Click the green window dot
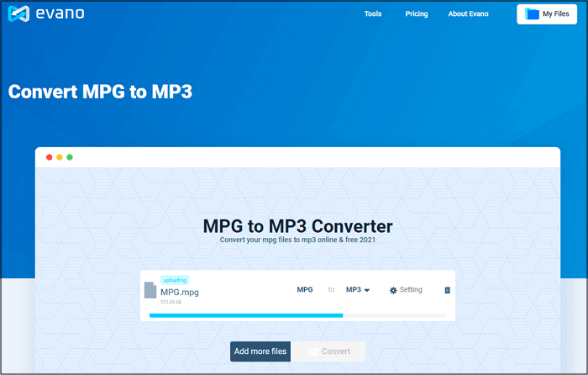This screenshot has width=588, height=375. pyautogui.click(x=70, y=157)
